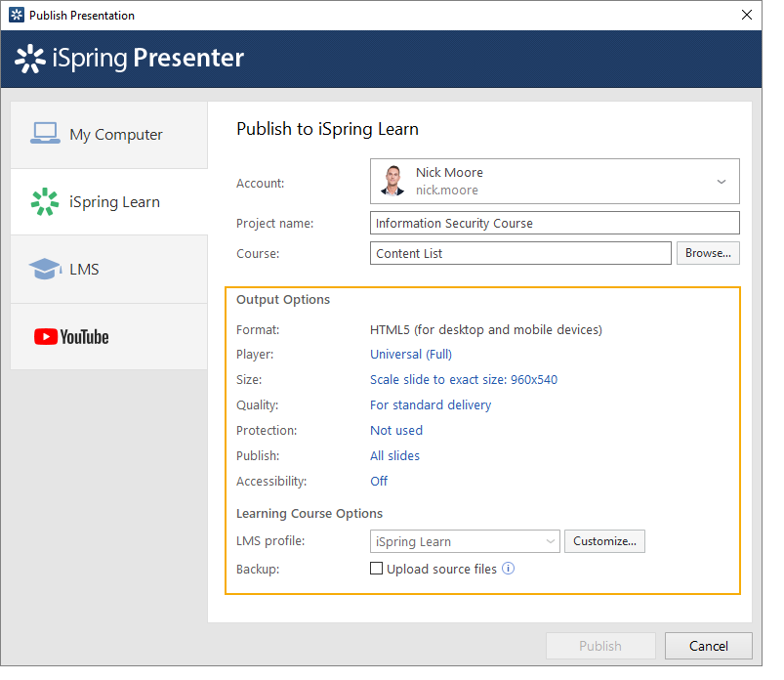Viewport: 784px width, 680px height.
Task: Click the iSpring snowflake icon in title bar
Action: click(x=17, y=15)
